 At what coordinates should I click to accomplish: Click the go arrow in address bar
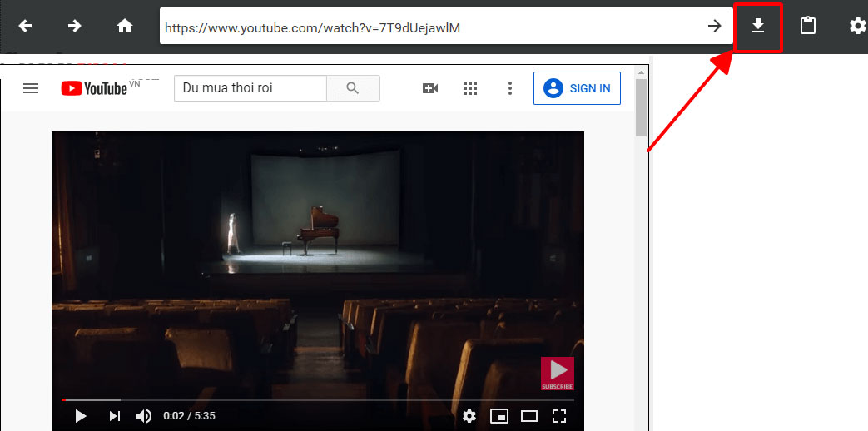[715, 26]
